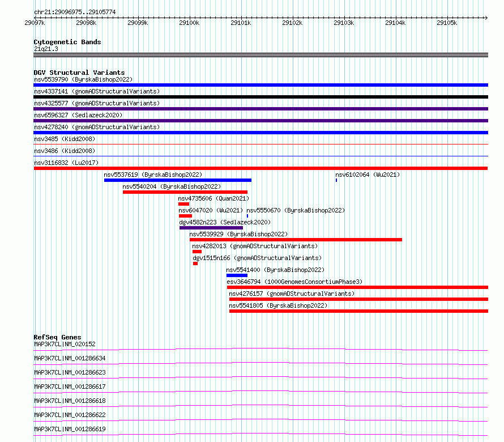Click the thin blue nsv3486 variant line
This screenshot has height=442, width=504.
(x=260, y=156)
